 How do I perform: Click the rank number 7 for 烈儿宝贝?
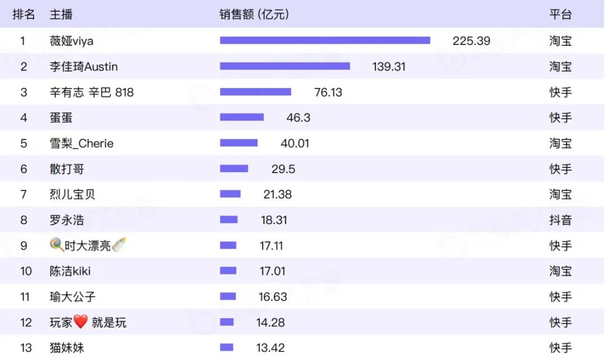click(24, 194)
